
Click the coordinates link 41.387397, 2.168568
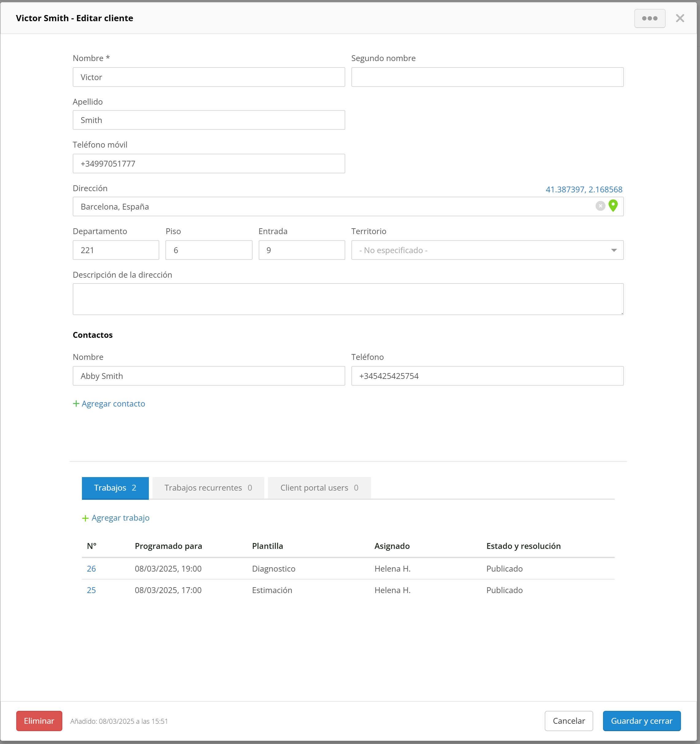click(x=584, y=189)
